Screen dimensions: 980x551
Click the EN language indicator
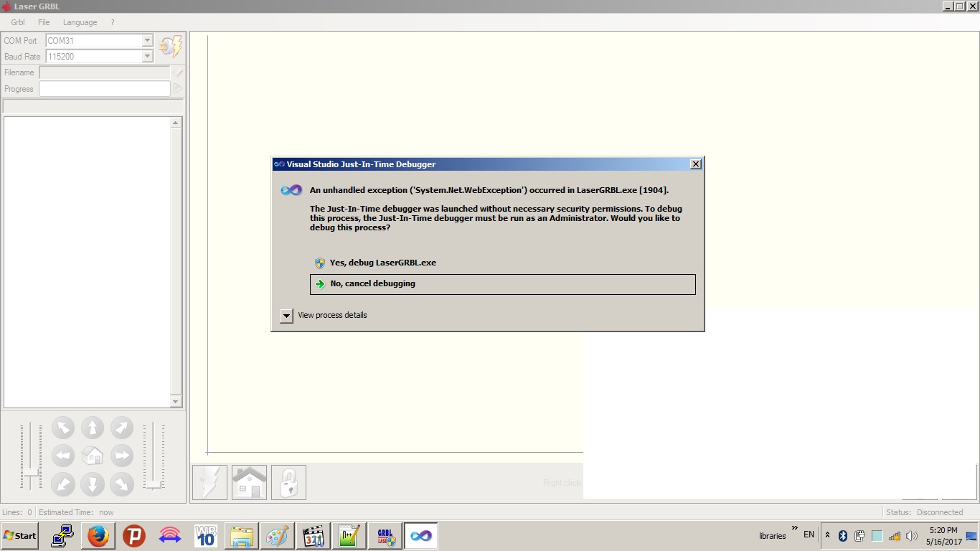click(x=809, y=535)
